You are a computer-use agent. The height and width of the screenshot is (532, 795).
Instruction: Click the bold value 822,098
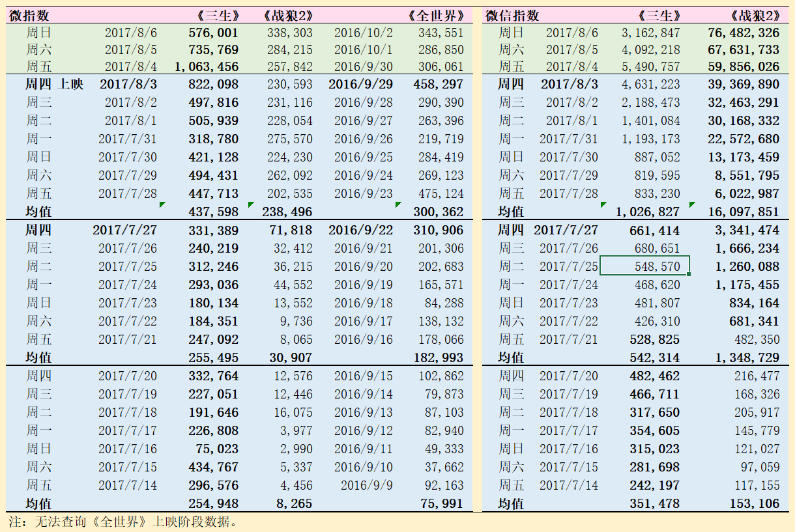click(x=213, y=84)
